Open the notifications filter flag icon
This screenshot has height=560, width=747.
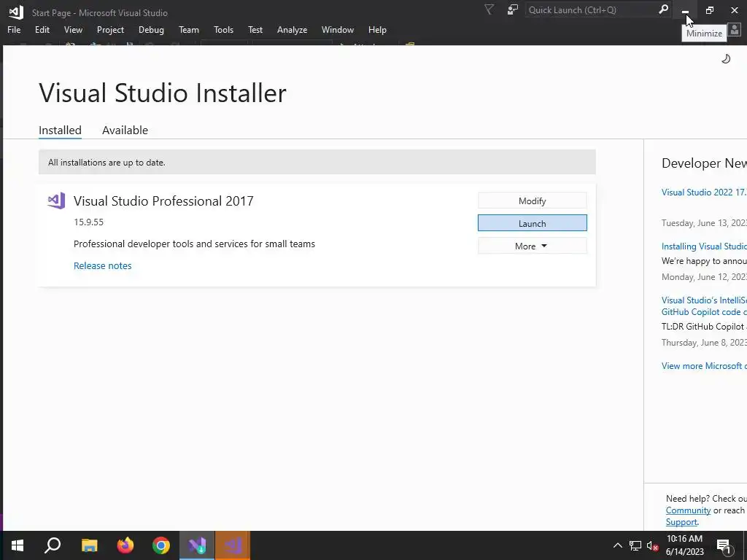[489, 10]
